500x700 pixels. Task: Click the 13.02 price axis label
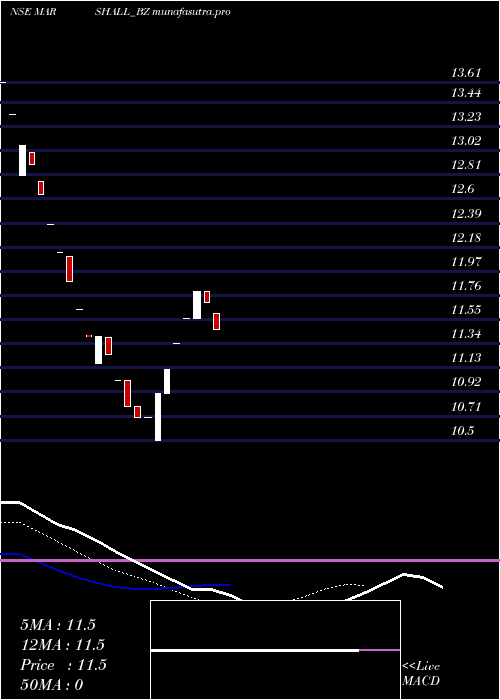point(466,141)
